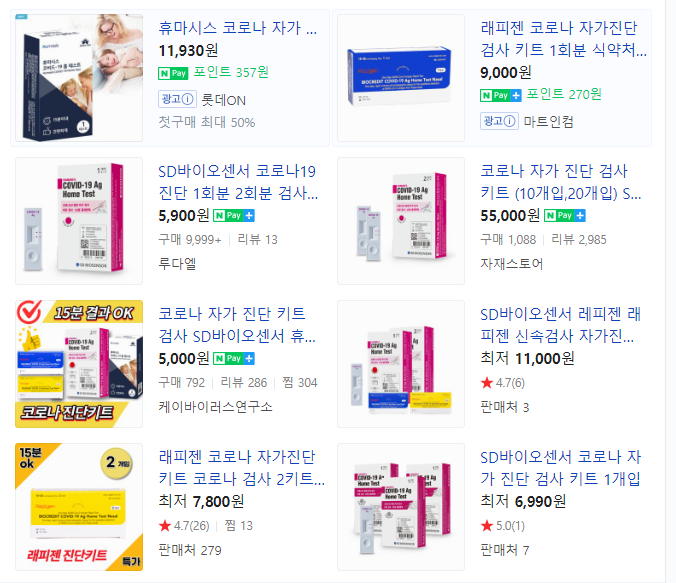Click the red star rating 4.7(6)

503,382
